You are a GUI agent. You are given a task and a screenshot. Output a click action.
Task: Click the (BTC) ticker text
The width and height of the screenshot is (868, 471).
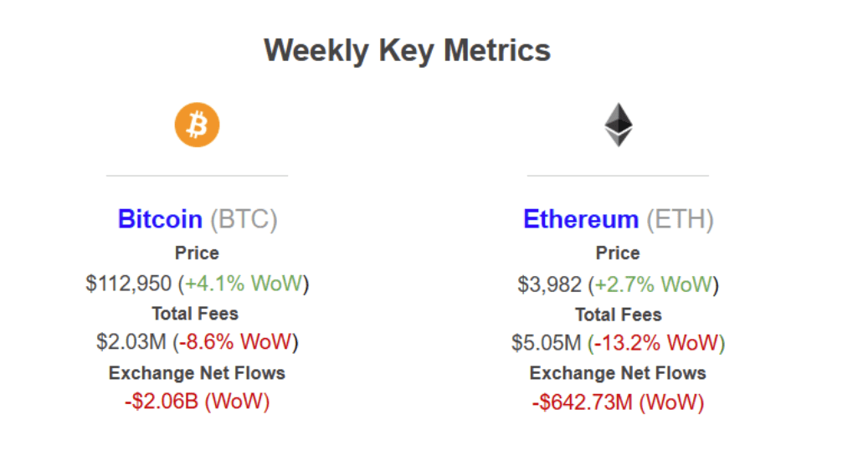[243, 219]
